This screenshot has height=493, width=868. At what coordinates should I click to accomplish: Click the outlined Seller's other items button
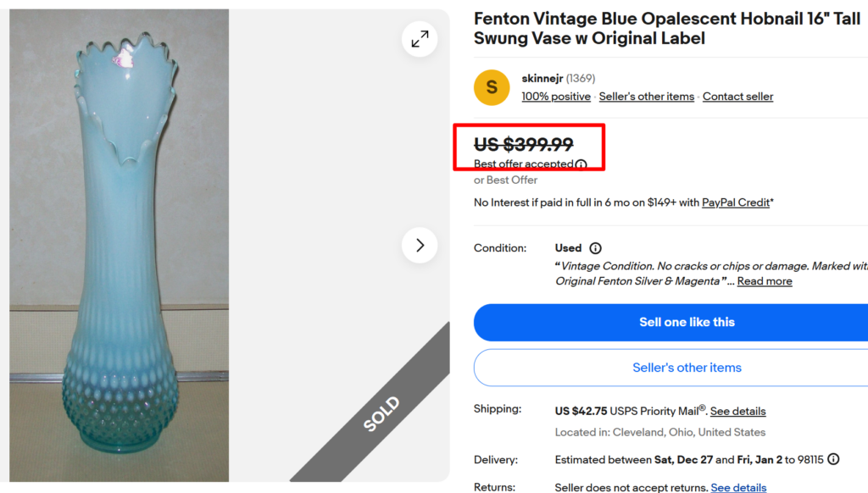(687, 368)
